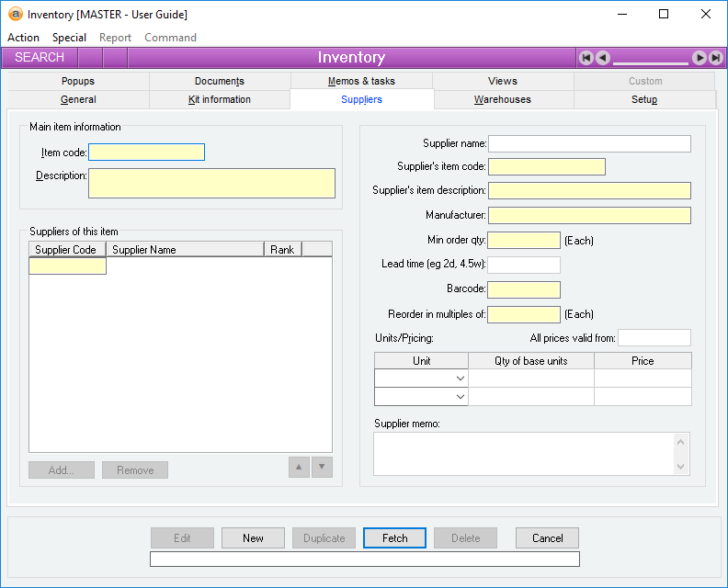728x588 pixels.
Task: Open the Action menu
Action: pos(23,38)
